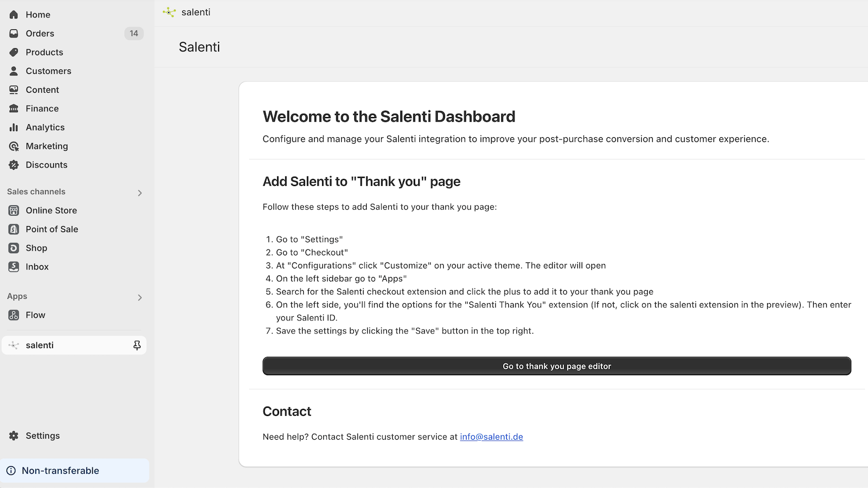
Task: Click Go to thank you page editor
Action: tap(557, 366)
